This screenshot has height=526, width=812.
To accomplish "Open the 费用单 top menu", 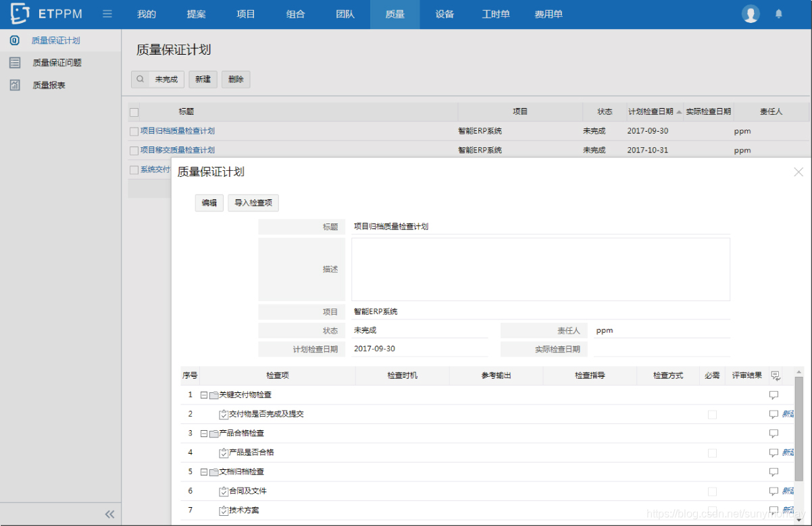I will [x=549, y=14].
